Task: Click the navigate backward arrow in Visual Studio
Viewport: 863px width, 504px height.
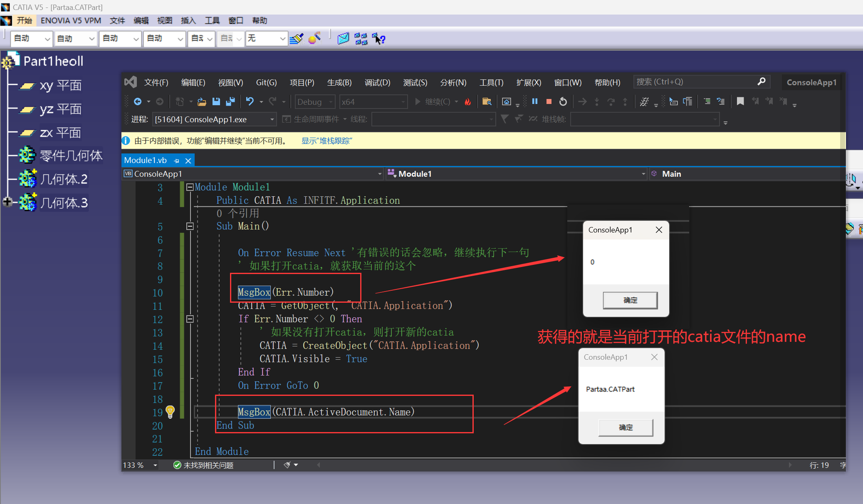Action: coord(138,102)
